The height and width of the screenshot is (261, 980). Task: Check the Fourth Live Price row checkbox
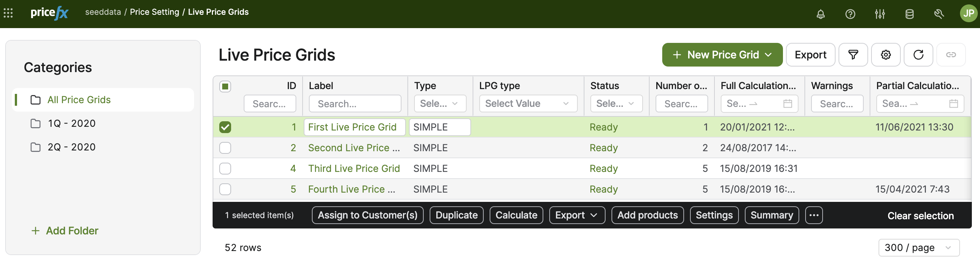(225, 189)
